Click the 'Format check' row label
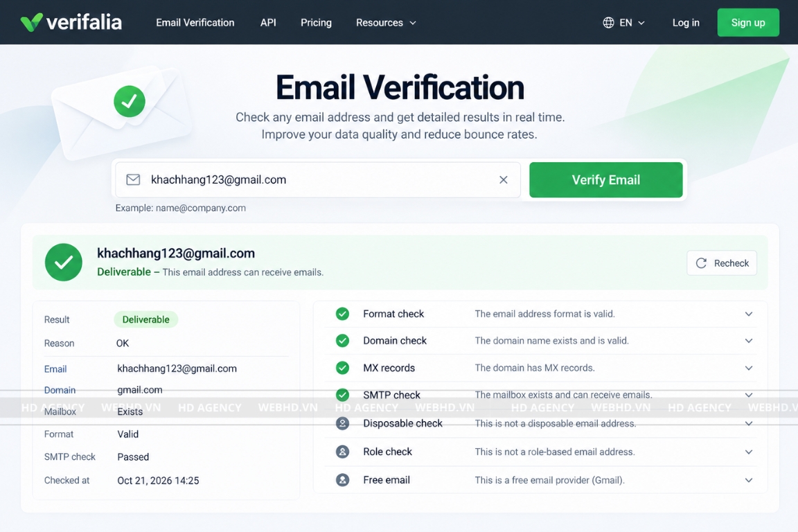Screen dimensions: 798x532 click(393, 314)
